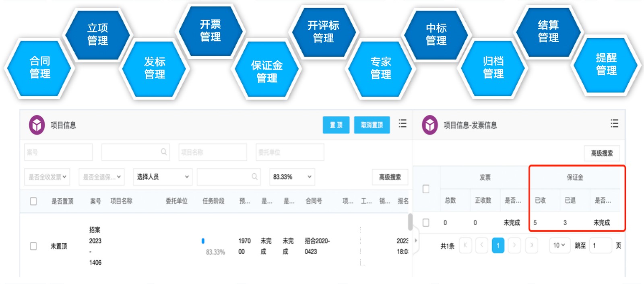
Task: Open 高级搜索 in the 项目信息-发票信息 panel
Action: point(602,153)
